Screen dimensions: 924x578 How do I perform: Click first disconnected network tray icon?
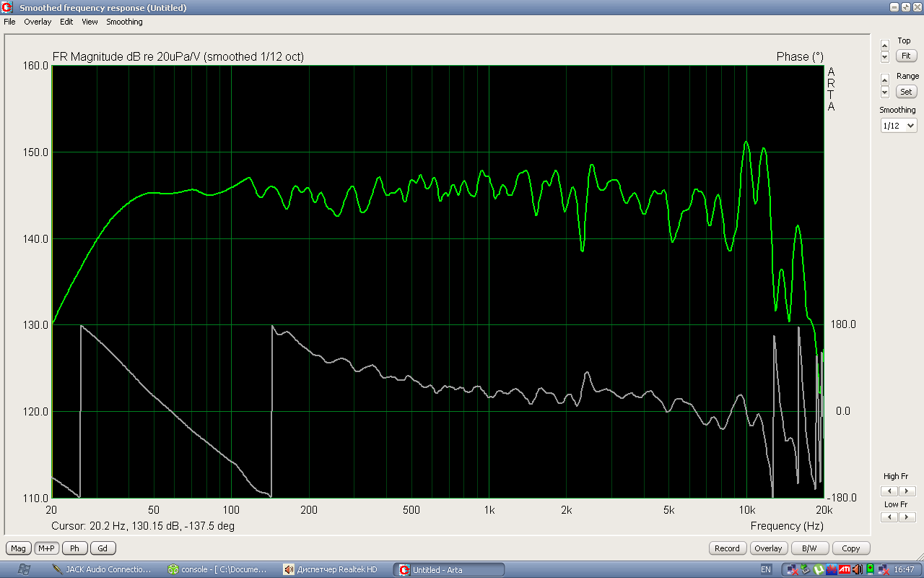click(793, 569)
